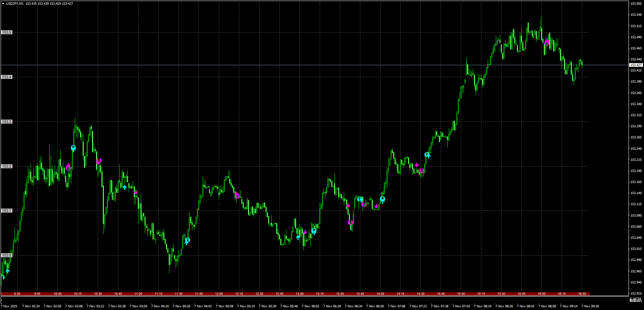Click the cyan buy arrow near 10:15
644x310 pixels.
(73, 148)
